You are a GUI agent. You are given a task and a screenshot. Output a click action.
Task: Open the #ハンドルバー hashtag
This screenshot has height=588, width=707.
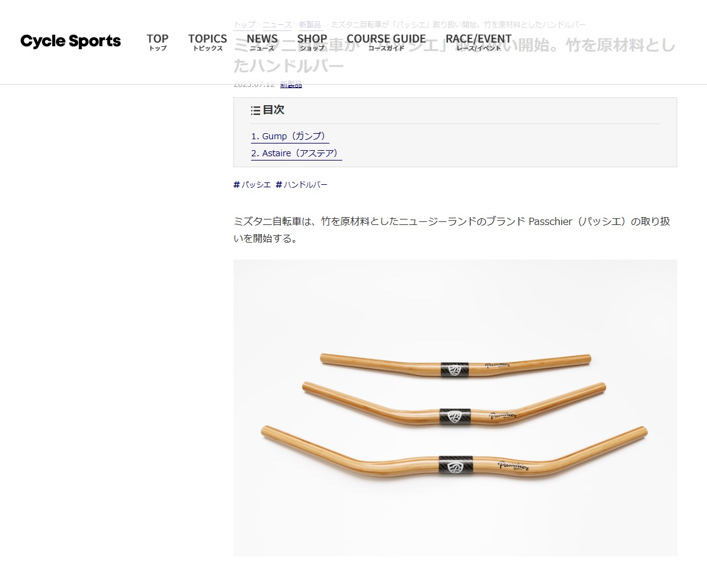point(302,184)
